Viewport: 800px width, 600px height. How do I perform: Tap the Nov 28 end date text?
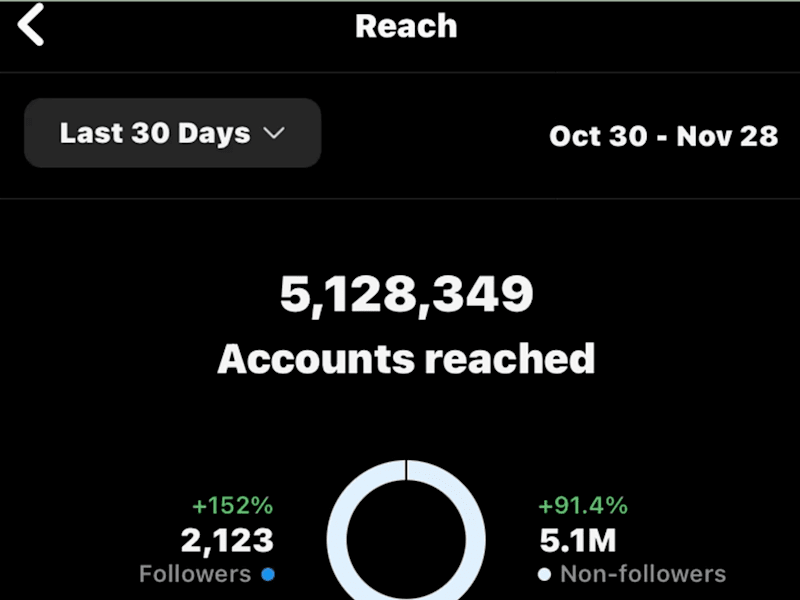727,136
